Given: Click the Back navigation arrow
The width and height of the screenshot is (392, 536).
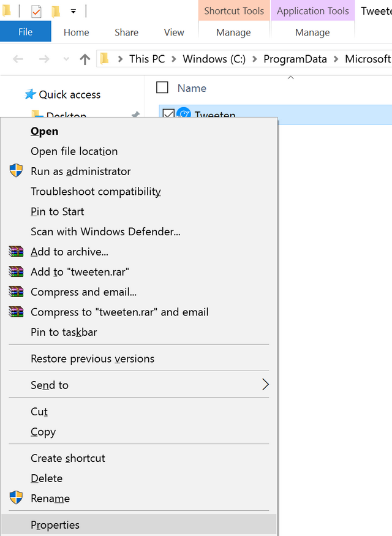Looking at the screenshot, I should (x=18, y=59).
